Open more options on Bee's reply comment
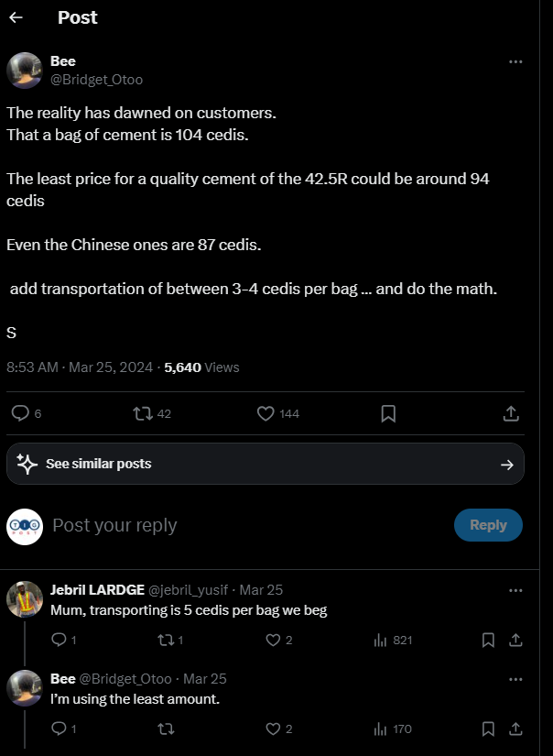553x756 pixels. tap(515, 679)
